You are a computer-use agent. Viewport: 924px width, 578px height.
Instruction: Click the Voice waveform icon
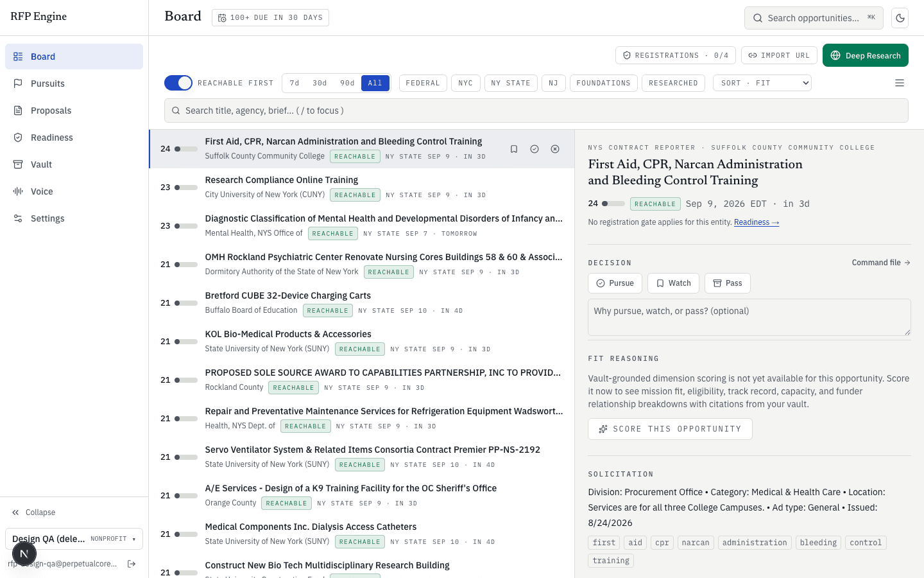[x=18, y=191]
